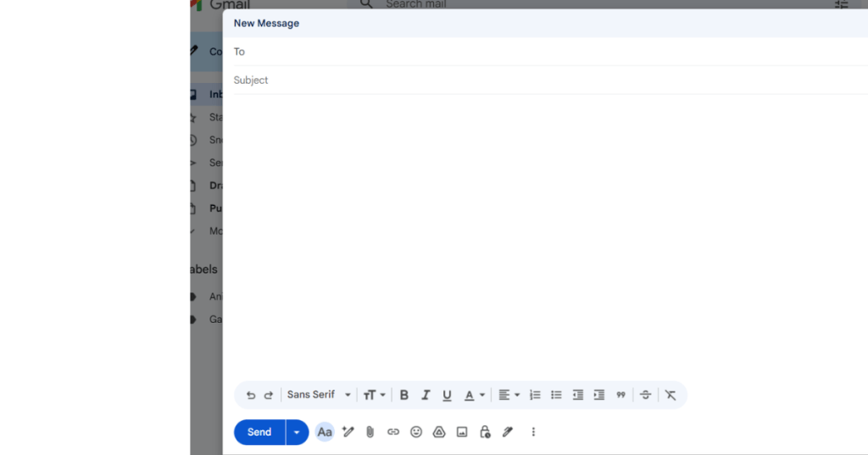Expand the text size dropdown
The width and height of the screenshot is (868, 455).
(x=374, y=395)
